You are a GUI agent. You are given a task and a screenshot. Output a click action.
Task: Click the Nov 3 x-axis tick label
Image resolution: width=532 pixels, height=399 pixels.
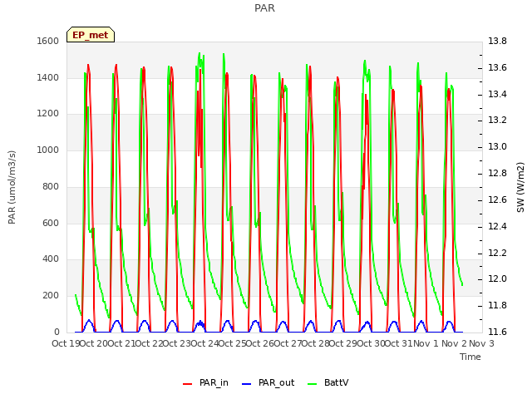click(x=481, y=343)
